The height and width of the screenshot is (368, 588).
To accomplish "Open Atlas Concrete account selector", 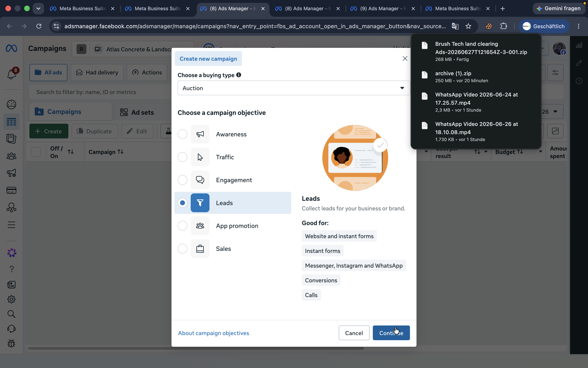I will click(x=133, y=49).
